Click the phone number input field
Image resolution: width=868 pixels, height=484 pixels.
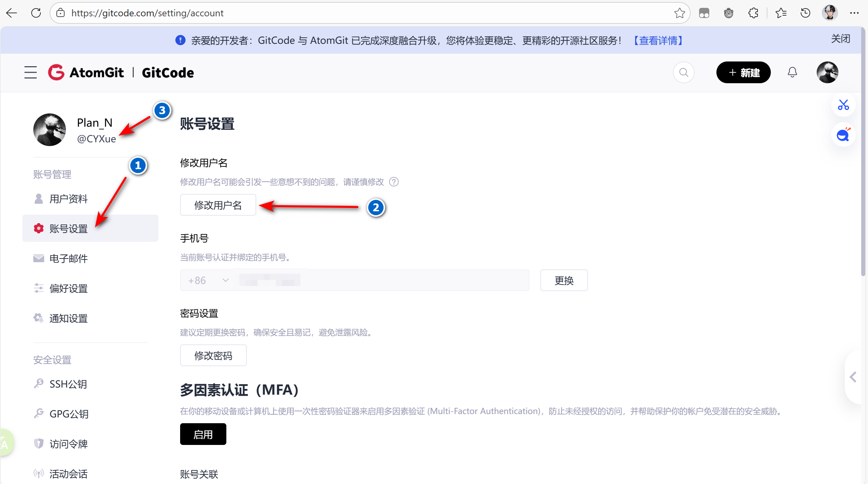click(x=381, y=281)
